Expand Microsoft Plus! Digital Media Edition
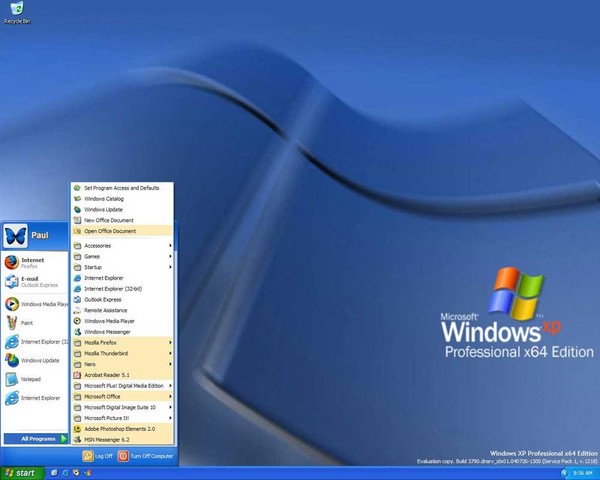Screen dimensions: 600x480 122,385
